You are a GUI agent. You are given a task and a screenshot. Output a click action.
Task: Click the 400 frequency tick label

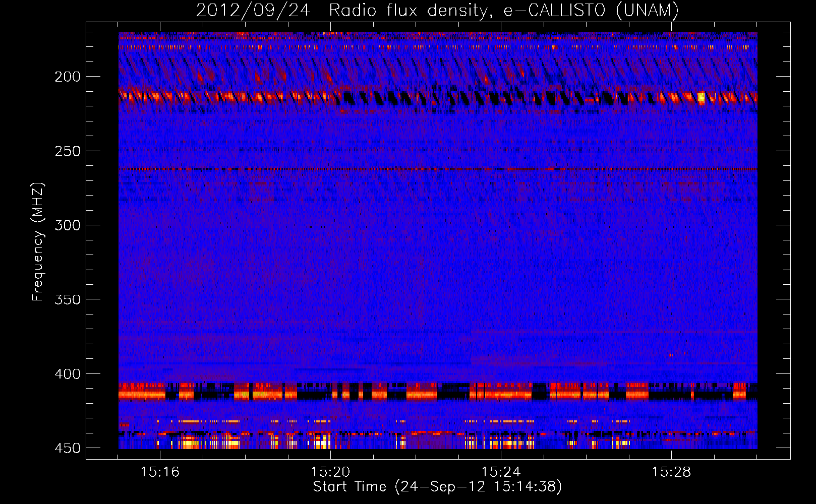(x=68, y=374)
